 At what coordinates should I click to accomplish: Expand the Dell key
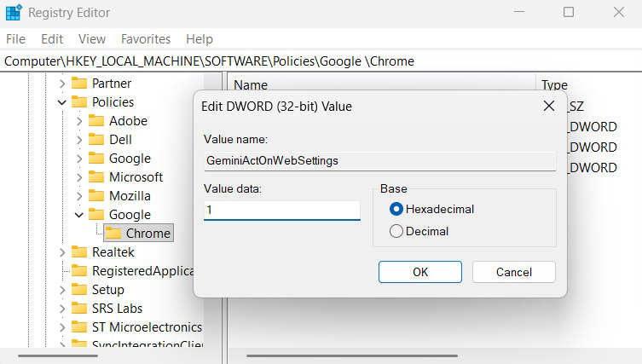pyautogui.click(x=79, y=140)
